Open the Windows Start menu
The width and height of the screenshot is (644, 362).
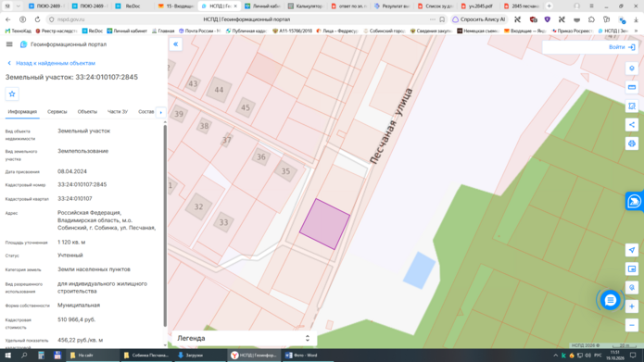point(7,356)
